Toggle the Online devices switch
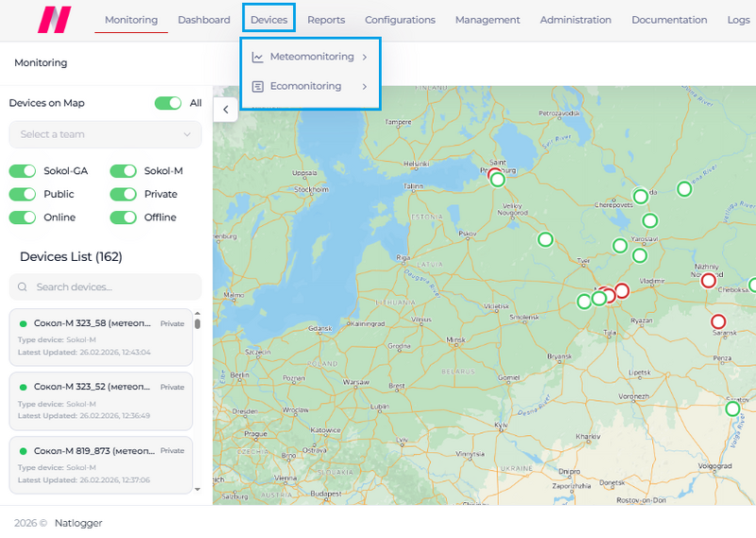This screenshot has width=756, height=538. pyautogui.click(x=22, y=217)
